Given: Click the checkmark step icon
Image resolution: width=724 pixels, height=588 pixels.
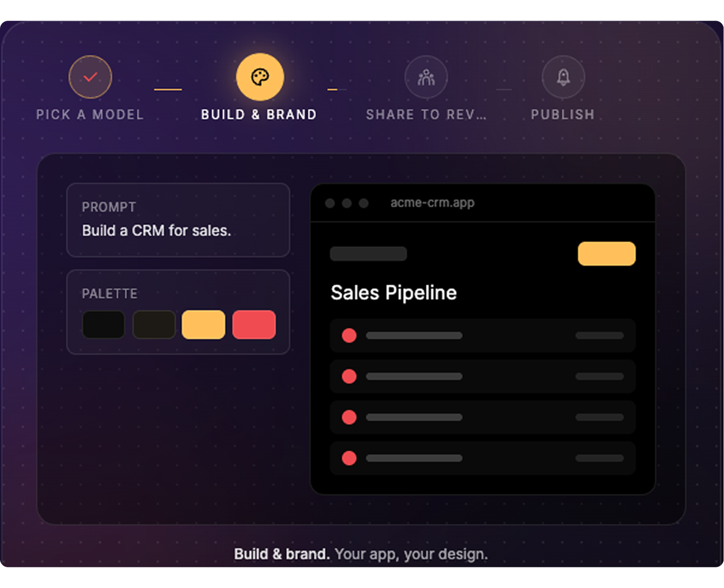Looking at the screenshot, I should coord(90,77).
